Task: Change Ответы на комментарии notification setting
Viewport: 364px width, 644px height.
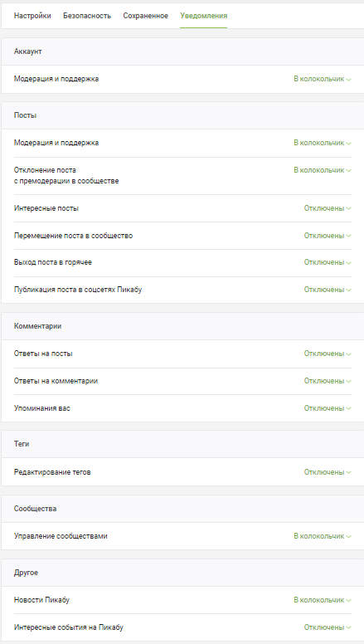Action: [x=328, y=381]
